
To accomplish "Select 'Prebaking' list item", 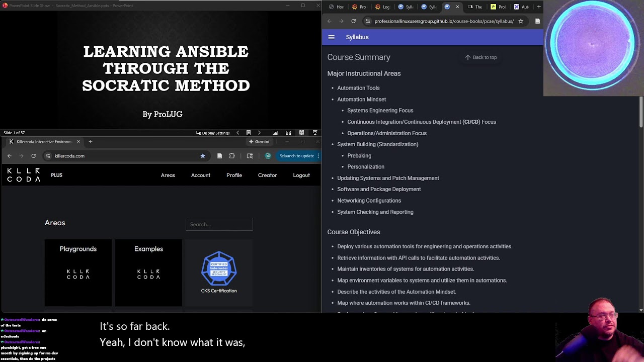I will click(359, 156).
